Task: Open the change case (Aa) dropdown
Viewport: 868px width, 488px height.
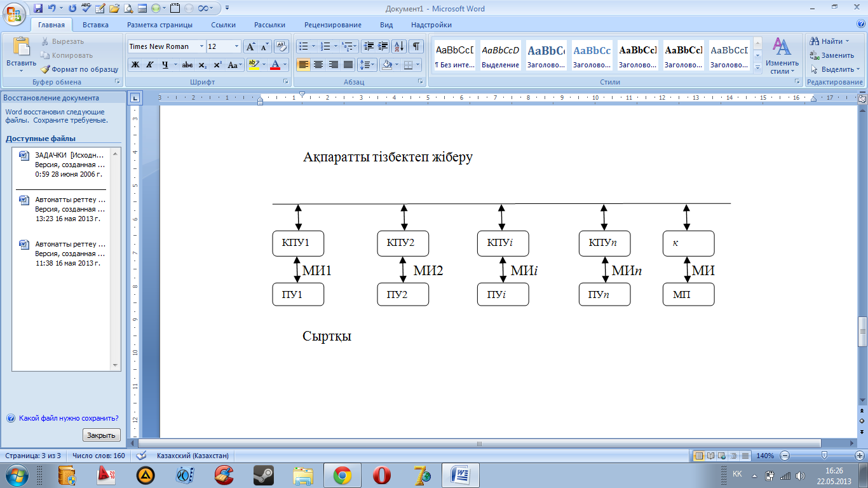Action: point(235,65)
